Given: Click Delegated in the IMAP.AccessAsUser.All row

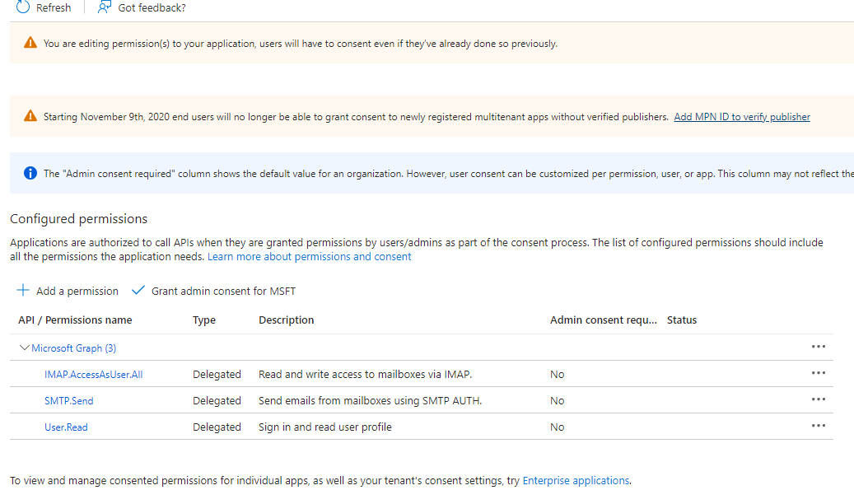Looking at the screenshot, I should pos(217,375).
